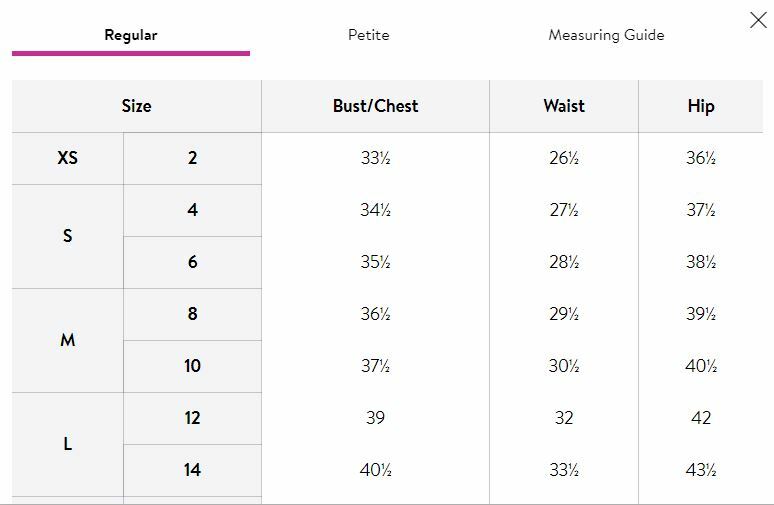Screen dimensions: 774x505
Task: Click numeric size 6 cell
Action: [x=193, y=262]
